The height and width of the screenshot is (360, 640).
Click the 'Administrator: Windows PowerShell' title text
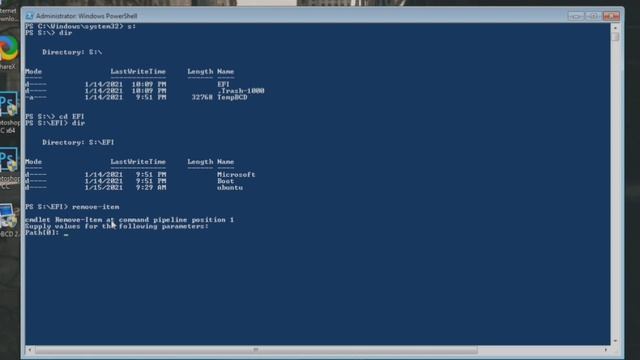point(87,16)
